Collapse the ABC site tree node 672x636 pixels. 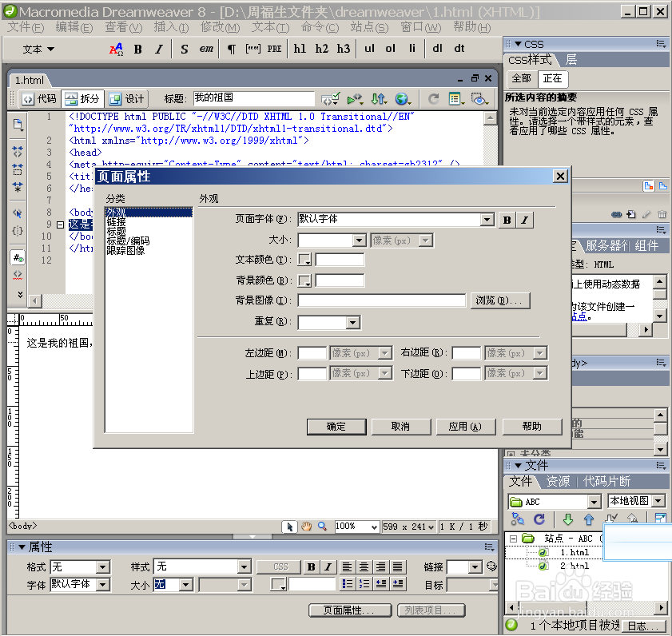tap(512, 539)
